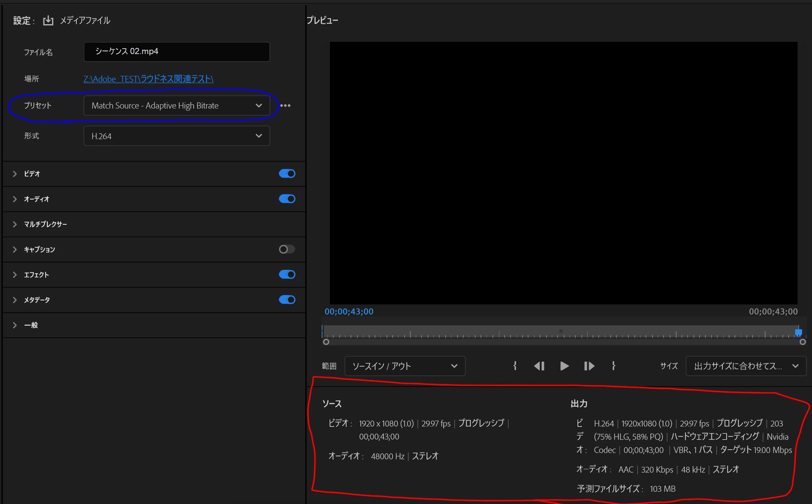This screenshot has height=504, width=812.
Task: Click the media file export icon
Action: click(48, 21)
